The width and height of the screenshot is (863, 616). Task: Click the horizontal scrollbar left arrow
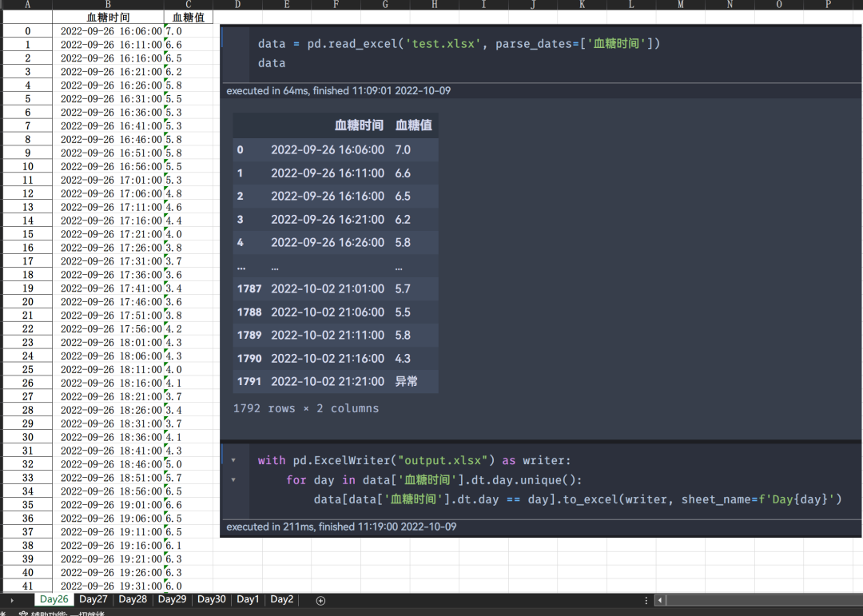coord(660,600)
